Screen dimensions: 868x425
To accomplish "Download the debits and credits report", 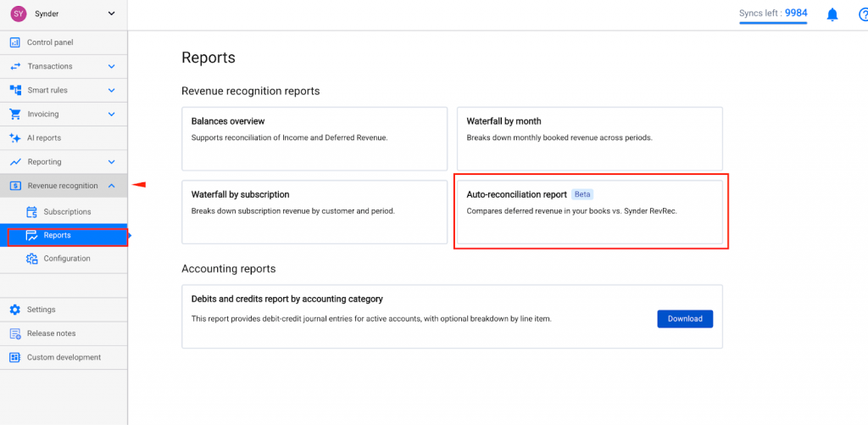I will 684,319.
